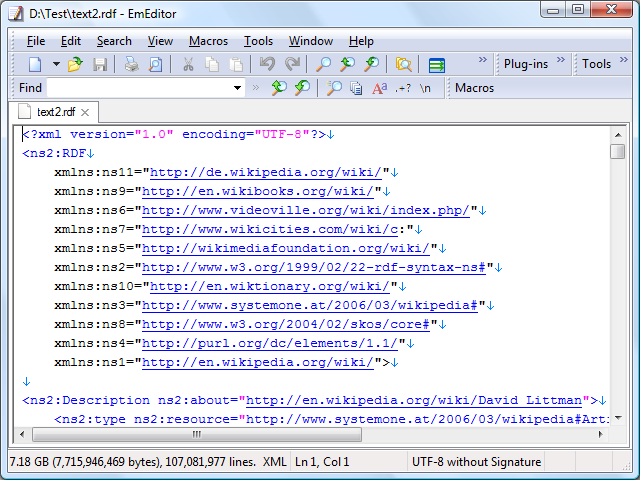
Task: Open the Help menu
Action: pyautogui.click(x=361, y=41)
